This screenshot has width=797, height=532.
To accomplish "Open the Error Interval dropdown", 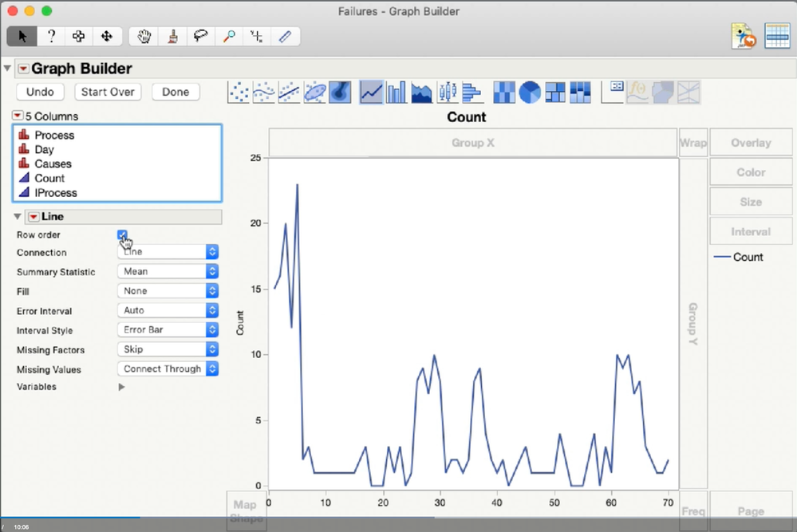I will coord(168,310).
